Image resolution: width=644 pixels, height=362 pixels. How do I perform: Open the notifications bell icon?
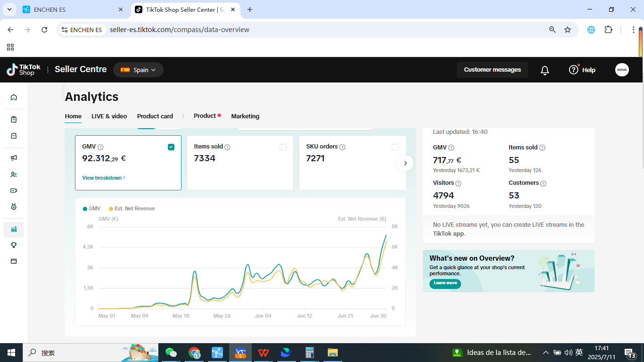pos(545,70)
